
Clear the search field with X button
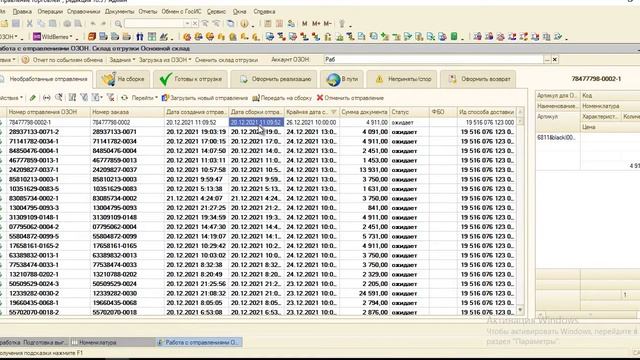click(195, 24)
